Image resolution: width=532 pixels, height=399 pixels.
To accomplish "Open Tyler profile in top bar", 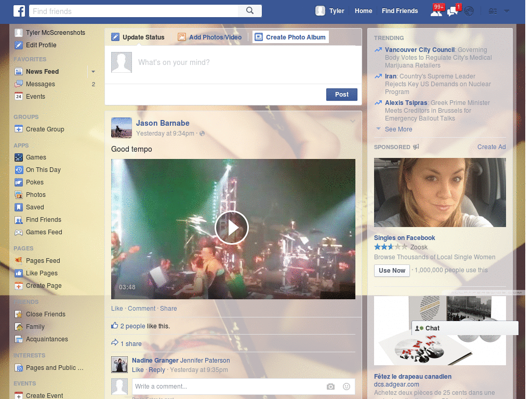I will [329, 11].
